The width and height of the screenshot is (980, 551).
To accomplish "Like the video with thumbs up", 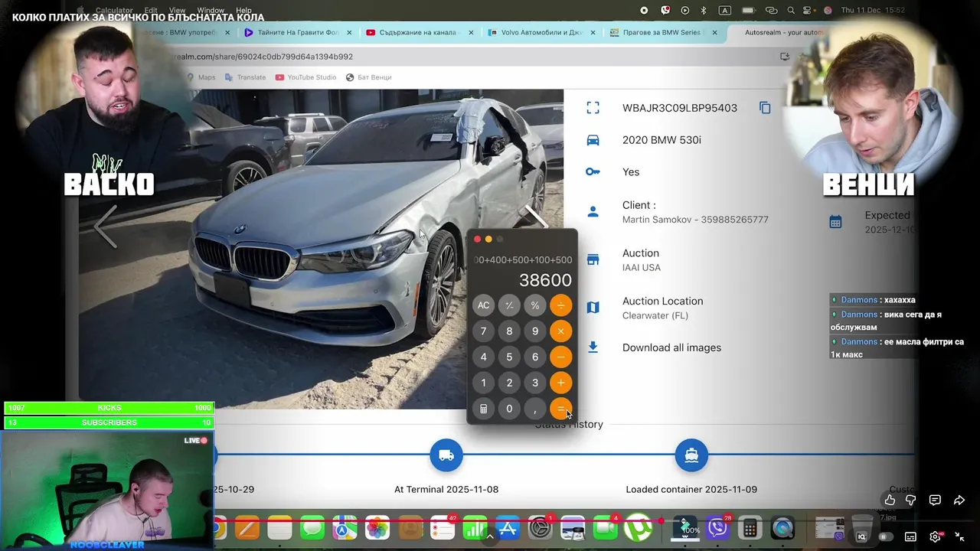I will coord(890,500).
